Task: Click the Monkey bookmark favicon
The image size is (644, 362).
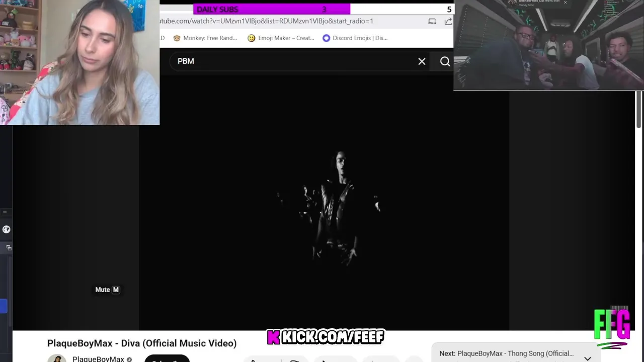Action: [x=177, y=38]
